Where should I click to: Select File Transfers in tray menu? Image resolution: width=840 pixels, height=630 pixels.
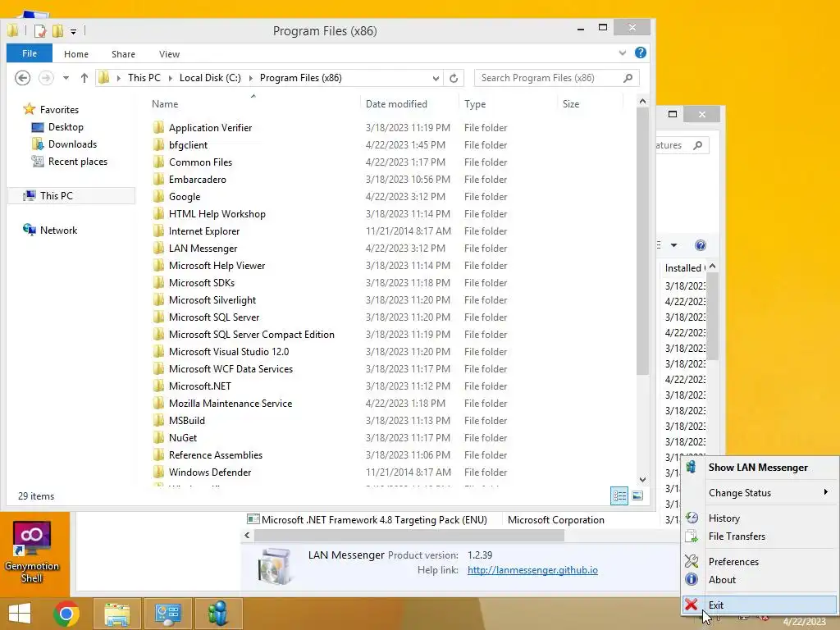coord(760,536)
